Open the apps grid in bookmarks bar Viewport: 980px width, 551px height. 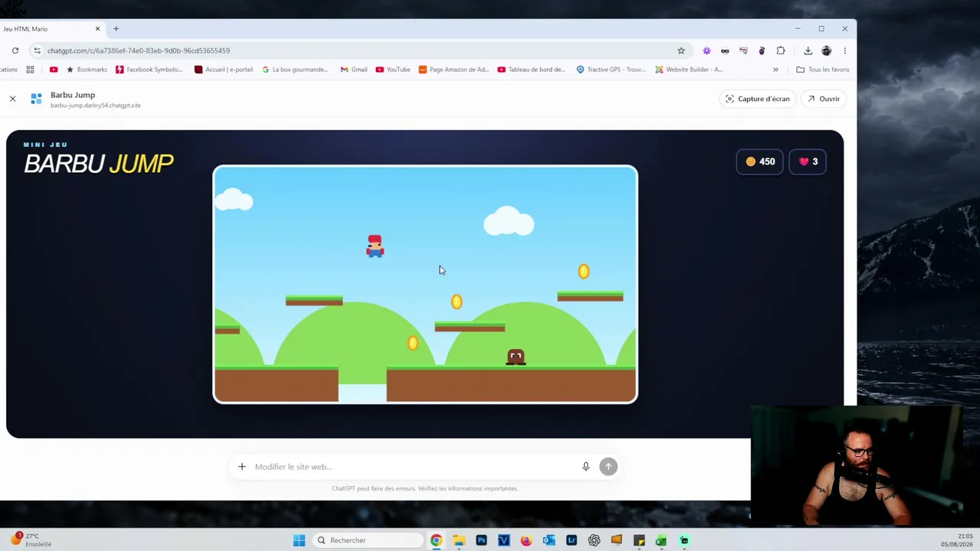point(30,70)
